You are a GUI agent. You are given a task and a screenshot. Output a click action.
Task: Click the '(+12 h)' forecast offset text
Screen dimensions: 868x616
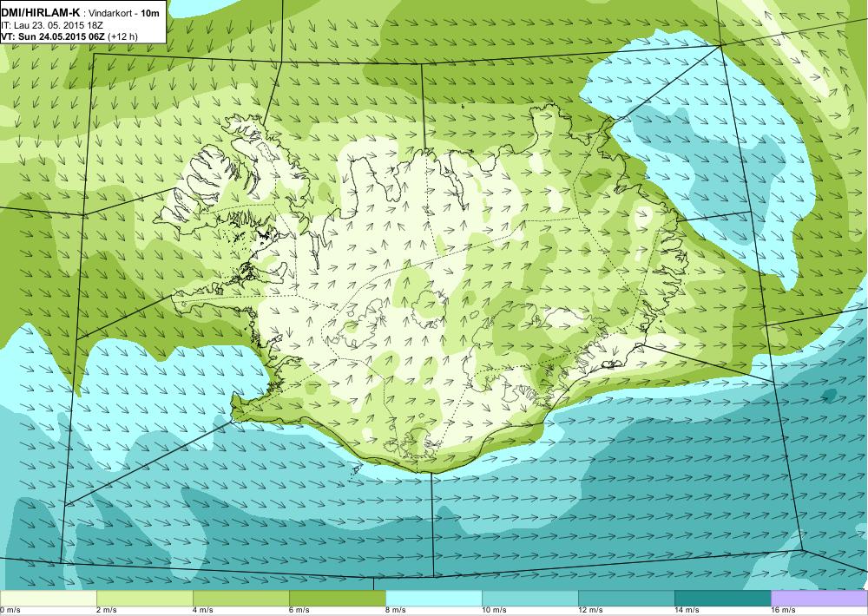pyautogui.click(x=123, y=36)
